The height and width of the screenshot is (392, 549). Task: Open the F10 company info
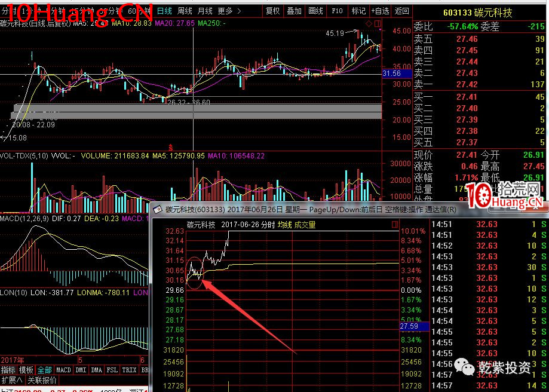click(x=337, y=11)
